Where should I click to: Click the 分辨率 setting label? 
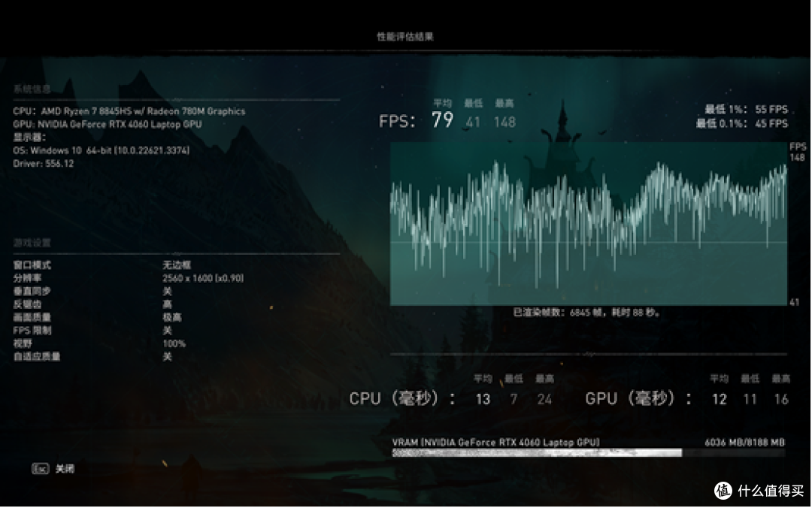(x=28, y=278)
